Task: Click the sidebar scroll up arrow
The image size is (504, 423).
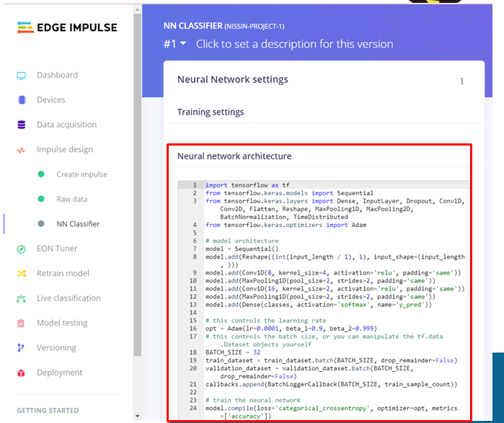Action: pos(138,9)
